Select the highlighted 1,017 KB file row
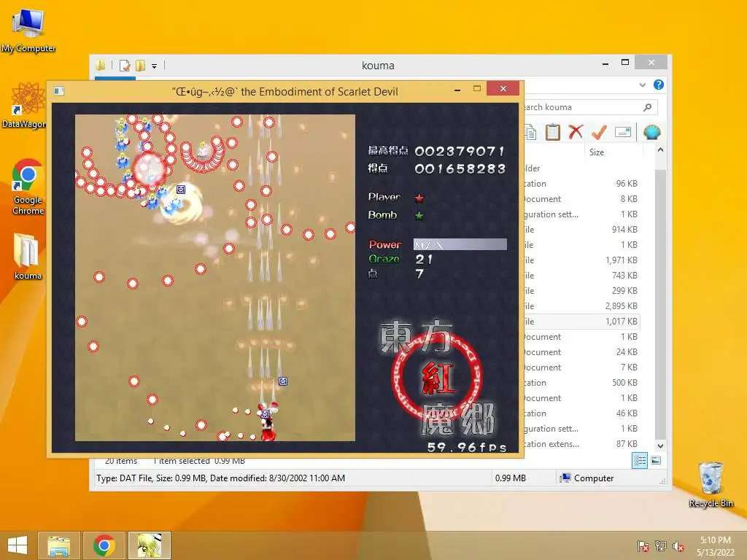This screenshot has width=747, height=560. coord(581,322)
